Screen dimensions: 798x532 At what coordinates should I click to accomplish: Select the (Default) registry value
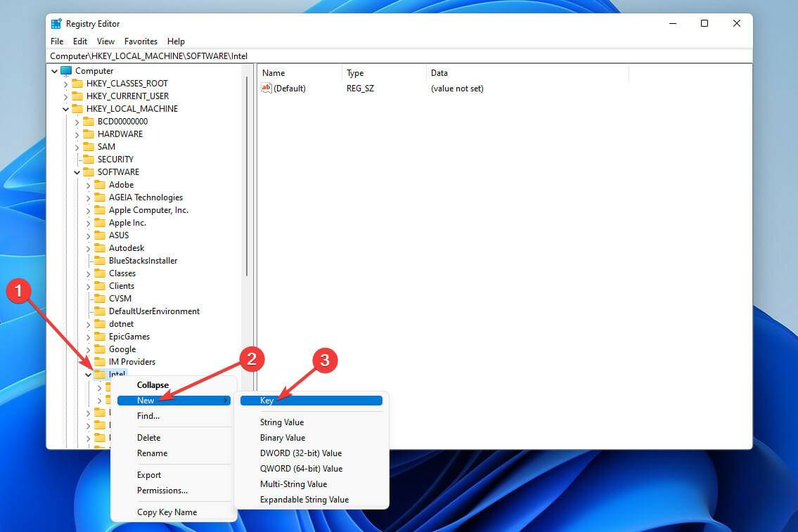click(x=291, y=88)
